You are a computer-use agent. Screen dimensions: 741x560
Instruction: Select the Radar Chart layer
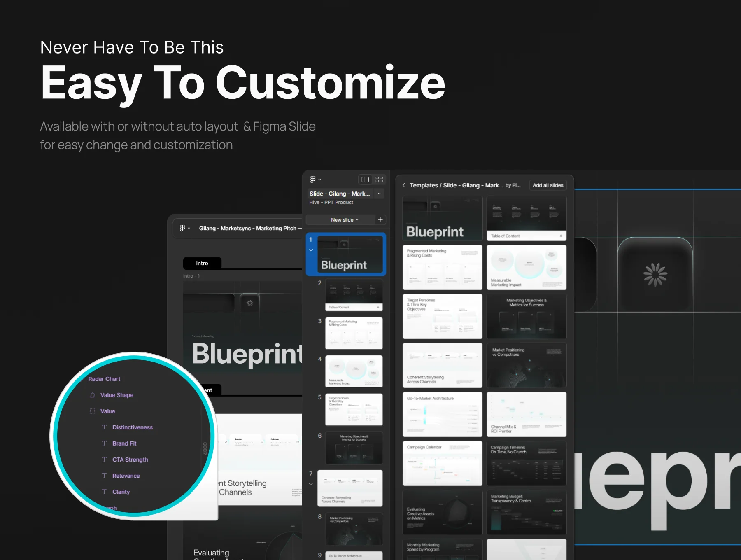pyautogui.click(x=104, y=379)
